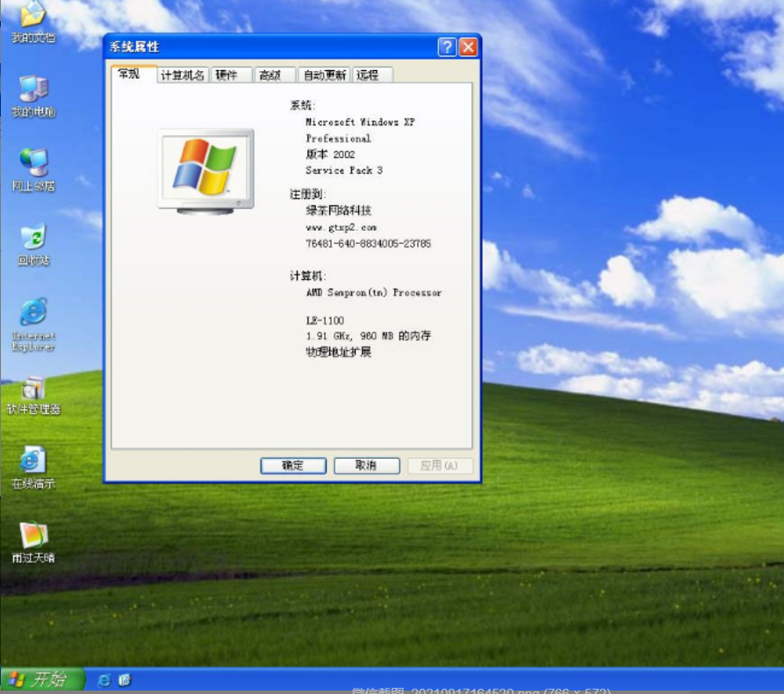Viewport: 784px width, 694px height.
Task: Click the Windows XP logo monitor image
Action: click(205, 171)
